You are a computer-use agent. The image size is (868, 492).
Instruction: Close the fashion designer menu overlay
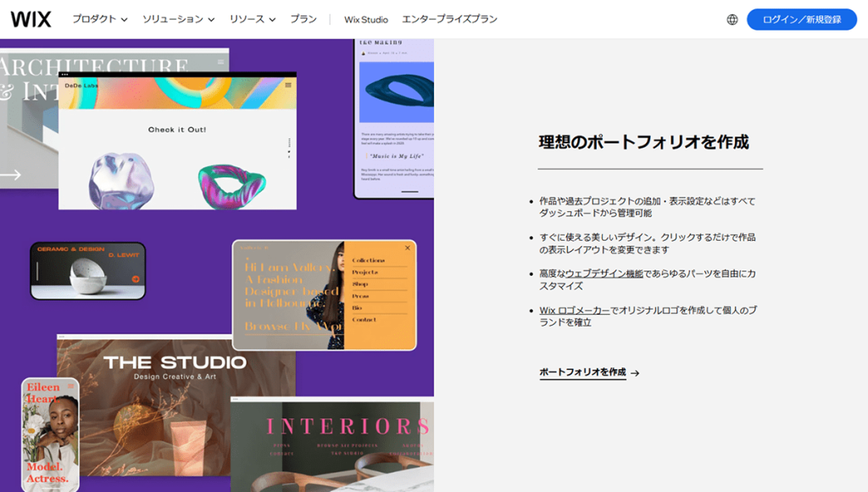click(x=408, y=248)
